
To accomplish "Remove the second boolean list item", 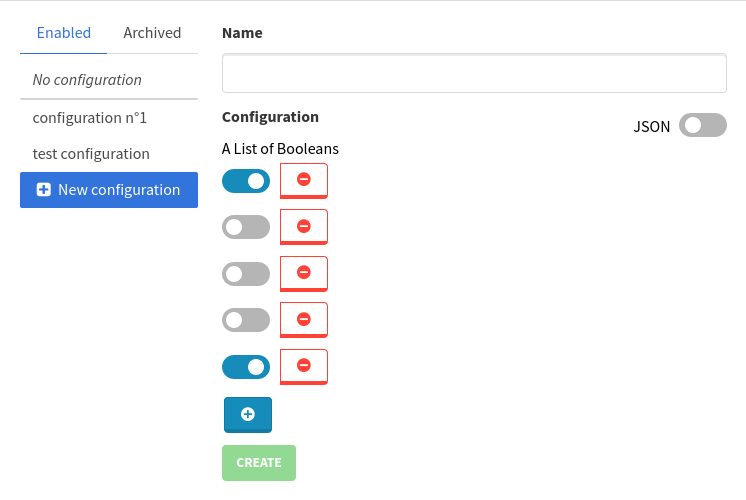I will coord(304,226).
